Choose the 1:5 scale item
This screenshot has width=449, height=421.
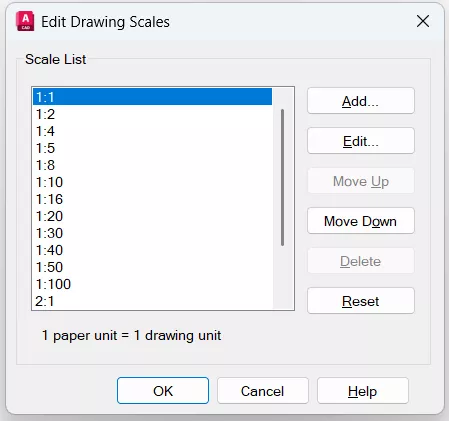point(152,148)
